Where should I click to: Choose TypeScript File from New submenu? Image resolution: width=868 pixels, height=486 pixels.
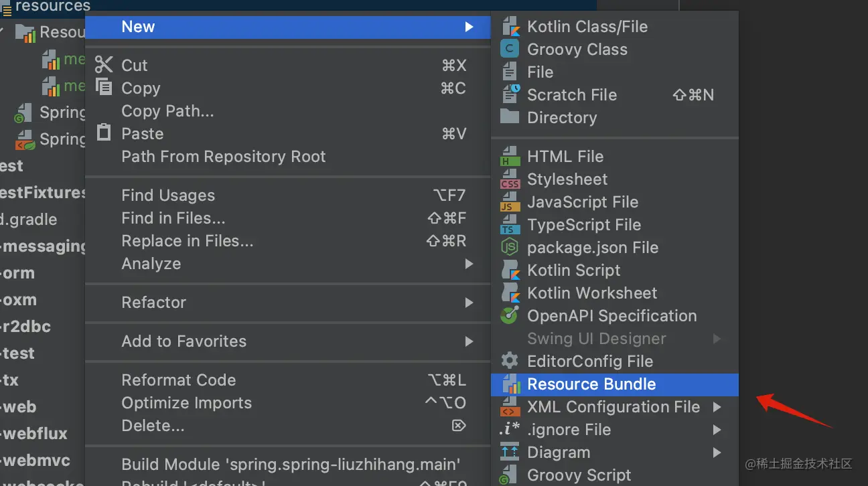(x=583, y=225)
